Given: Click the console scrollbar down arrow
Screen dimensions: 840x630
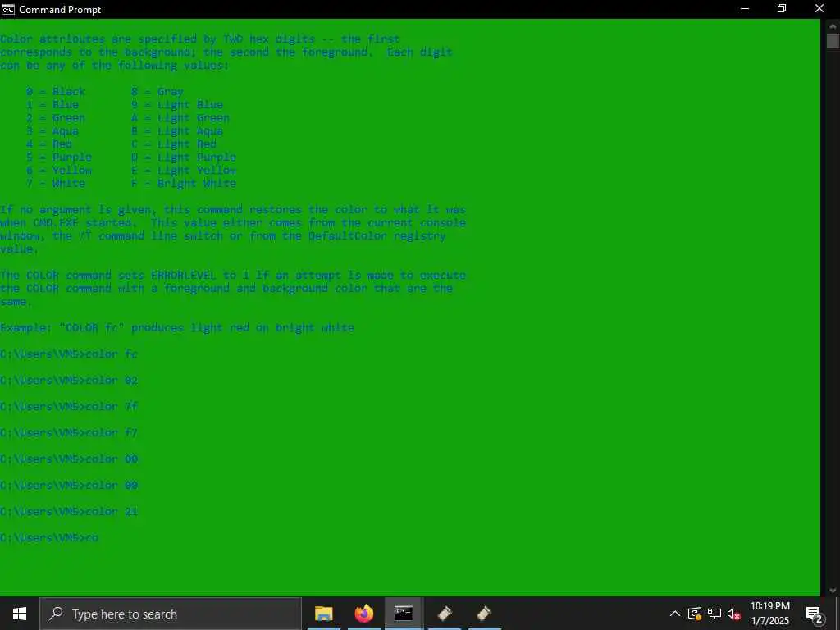Looking at the screenshot, I should tap(833, 591).
